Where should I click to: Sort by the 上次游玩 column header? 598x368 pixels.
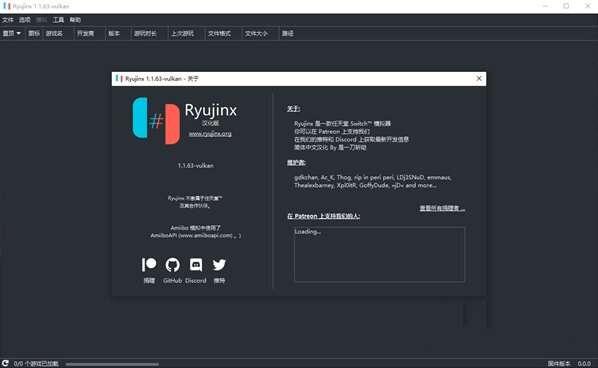pos(182,34)
